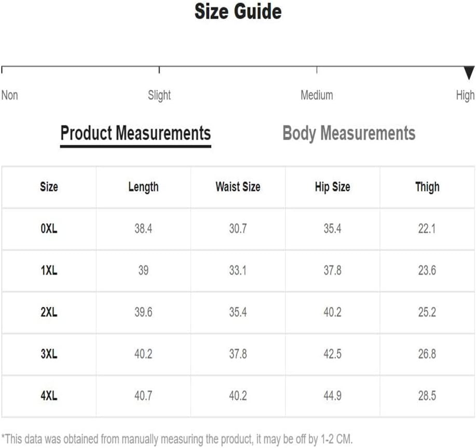Select the 2XL size row label

(x=49, y=312)
